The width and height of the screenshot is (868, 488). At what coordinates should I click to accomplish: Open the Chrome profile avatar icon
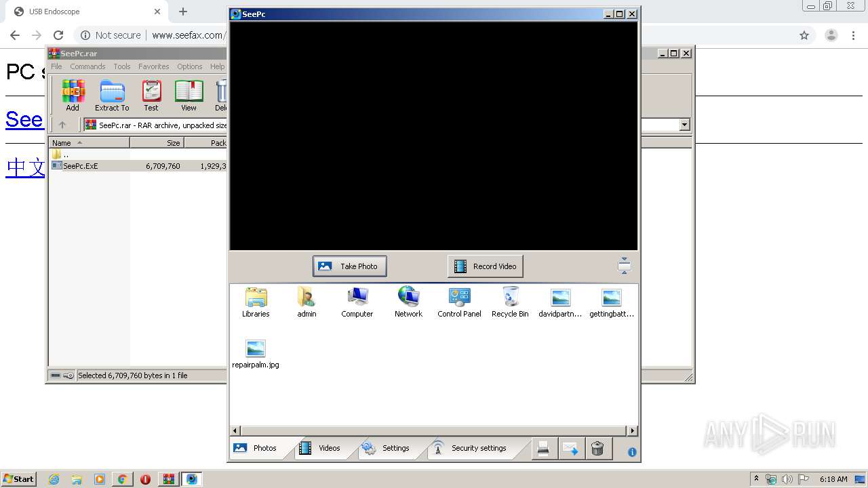[831, 35]
